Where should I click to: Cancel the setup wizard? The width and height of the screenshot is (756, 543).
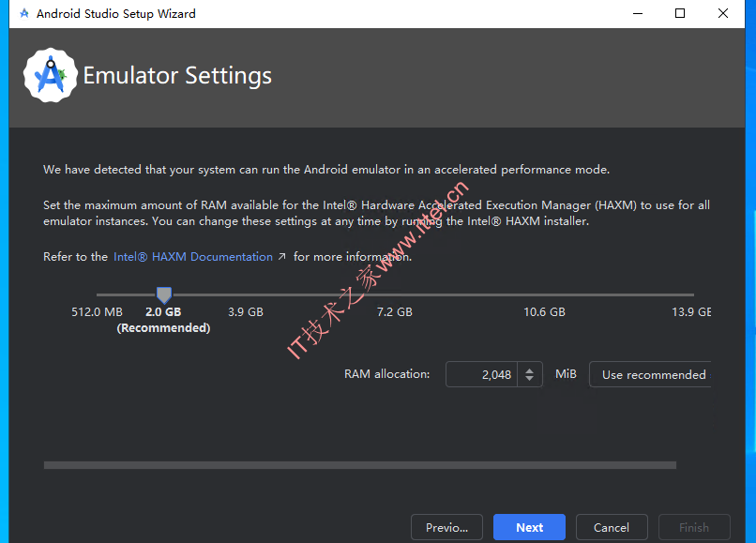[612, 527]
